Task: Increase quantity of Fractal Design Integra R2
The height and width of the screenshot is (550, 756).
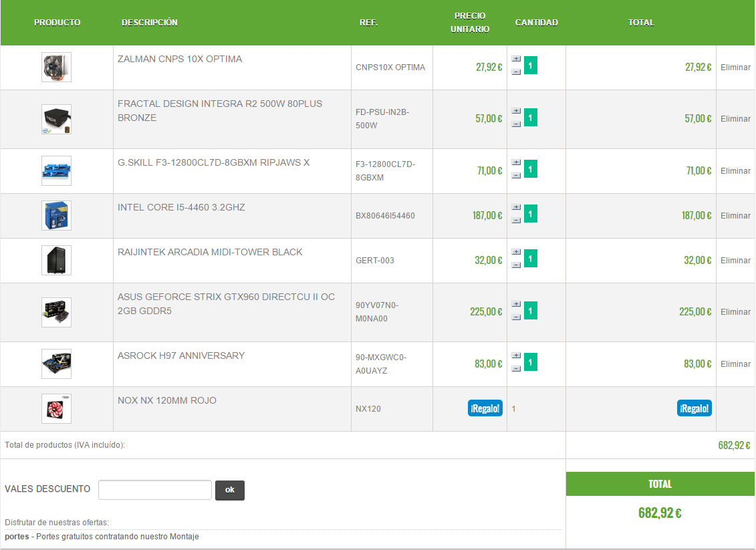Action: point(516,111)
